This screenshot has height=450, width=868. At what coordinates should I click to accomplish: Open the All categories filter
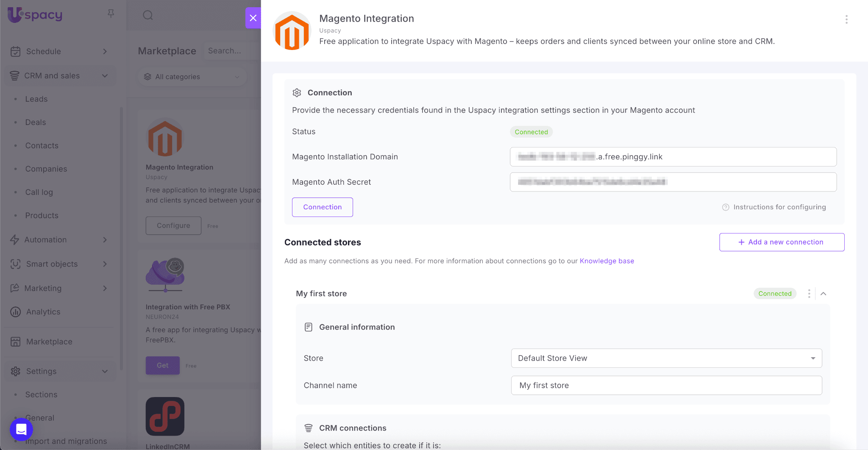click(x=192, y=77)
